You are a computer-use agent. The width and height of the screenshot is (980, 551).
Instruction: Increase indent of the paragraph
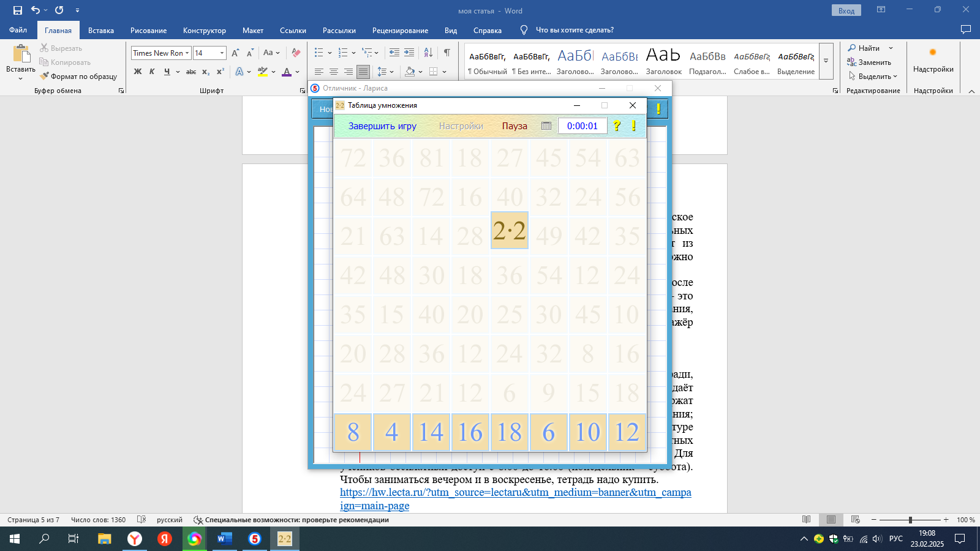pos(409,53)
